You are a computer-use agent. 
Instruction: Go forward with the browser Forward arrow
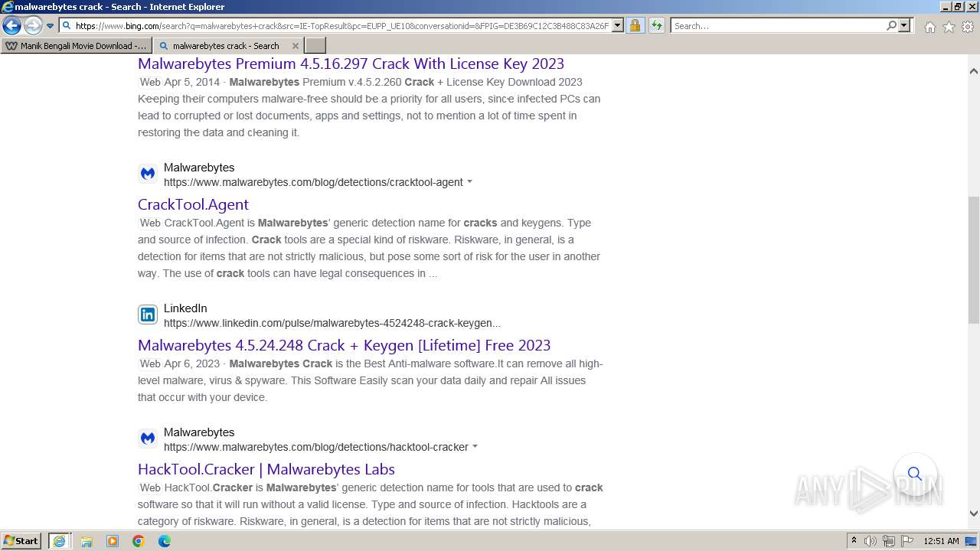click(33, 25)
